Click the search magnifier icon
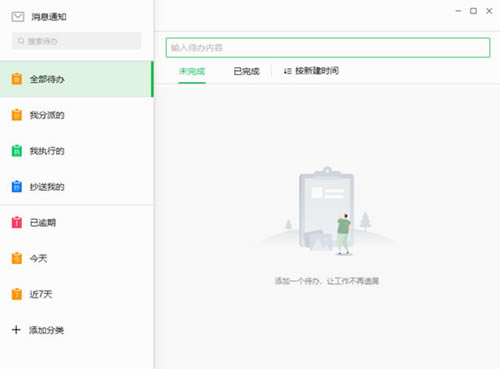The image size is (500, 369). tap(21, 41)
